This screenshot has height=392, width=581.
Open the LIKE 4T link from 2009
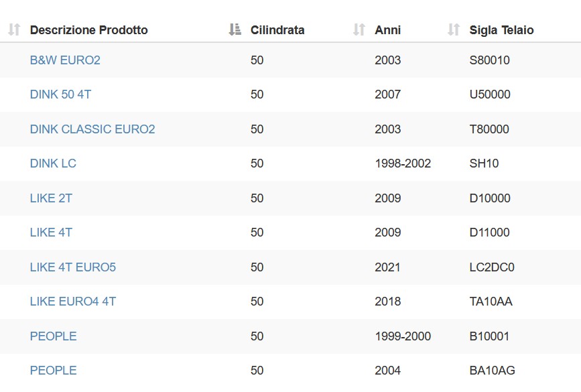pos(51,233)
